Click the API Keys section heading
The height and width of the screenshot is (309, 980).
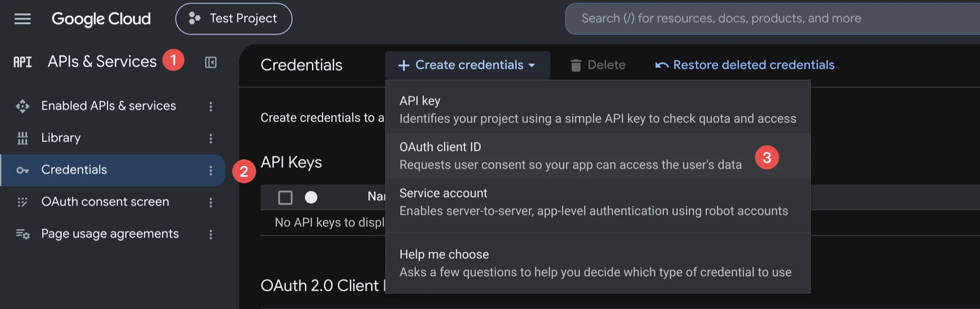[x=291, y=162]
